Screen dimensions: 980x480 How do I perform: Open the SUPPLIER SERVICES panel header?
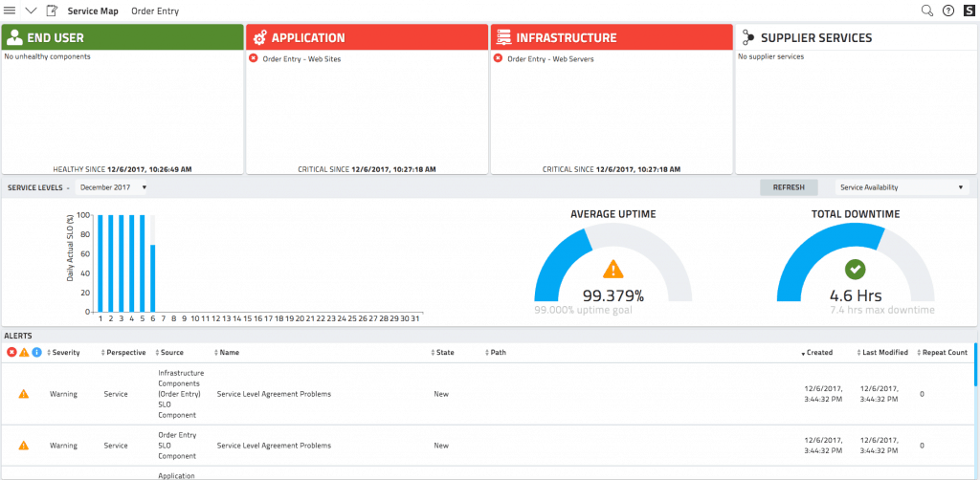[x=857, y=37]
